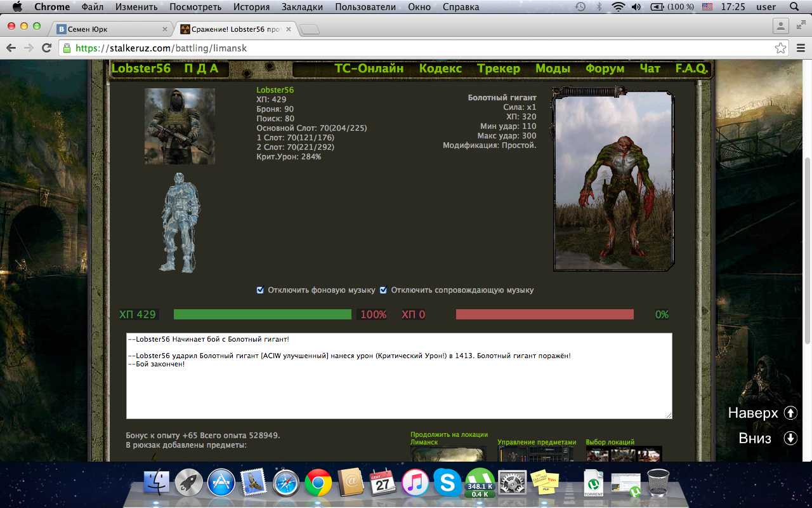Open the История menu

pyautogui.click(x=251, y=7)
